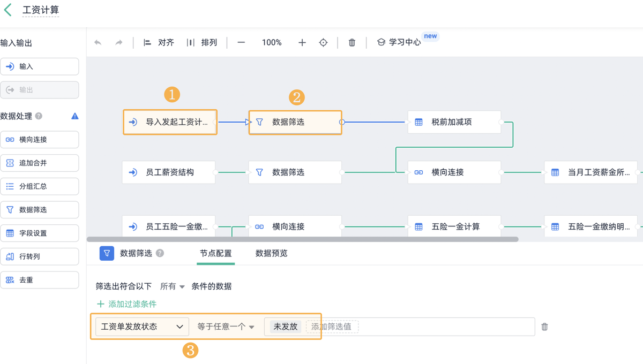Click the back arrow next to 工资计算
The height and width of the screenshot is (364, 643).
[8, 10]
